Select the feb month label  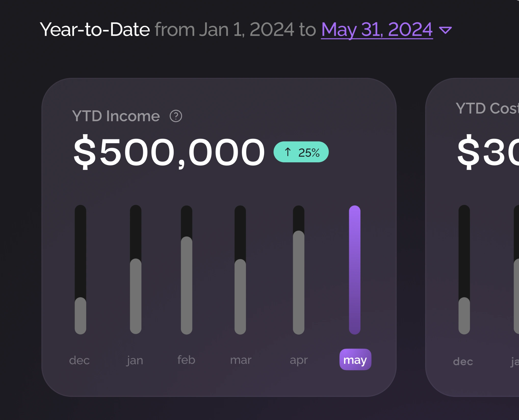(x=186, y=360)
